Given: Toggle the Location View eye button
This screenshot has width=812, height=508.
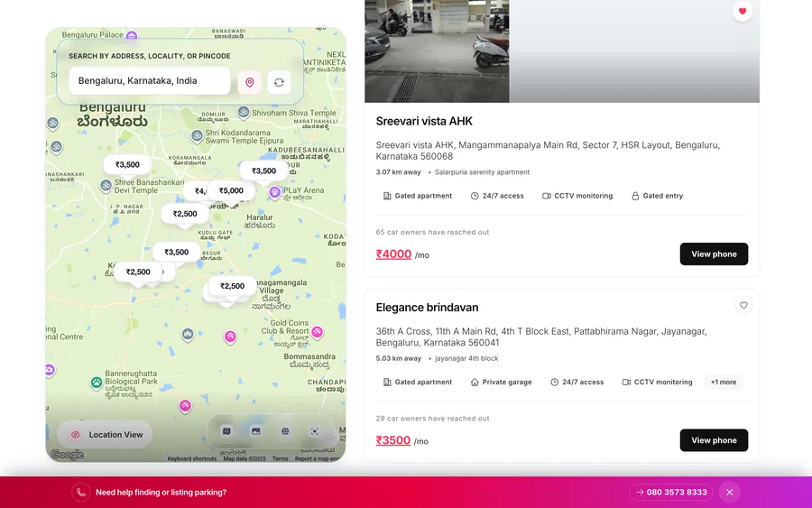Looking at the screenshot, I should coord(105,435).
